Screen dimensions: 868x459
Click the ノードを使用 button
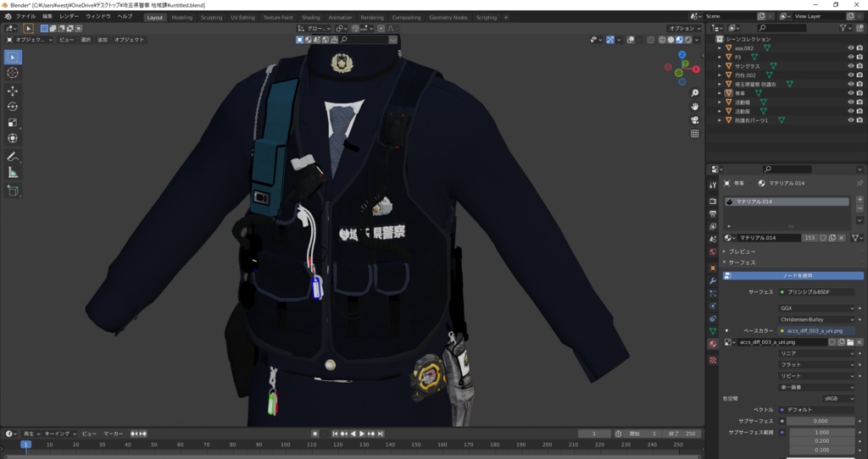(x=793, y=275)
